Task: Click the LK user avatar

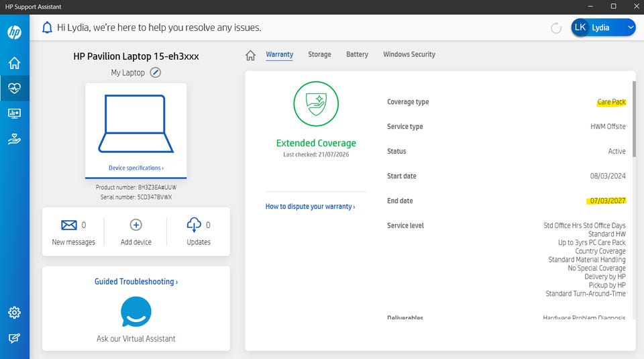Action: pos(580,28)
